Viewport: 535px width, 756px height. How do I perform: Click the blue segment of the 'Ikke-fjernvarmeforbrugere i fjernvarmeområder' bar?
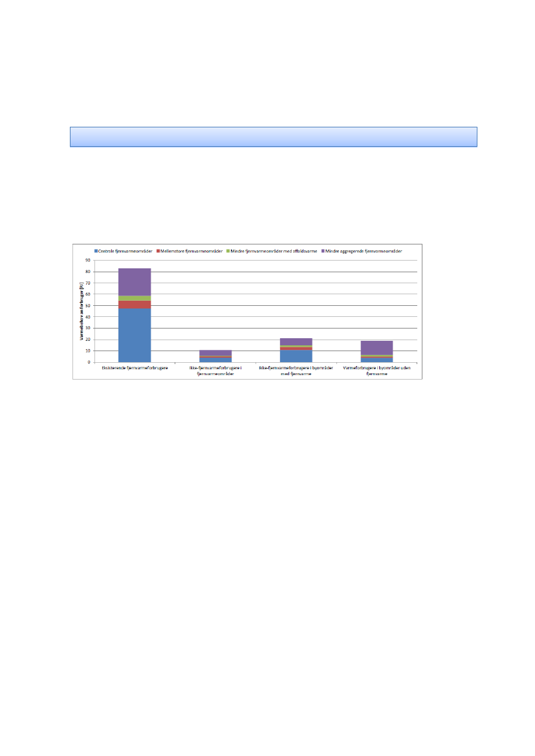[215, 360]
